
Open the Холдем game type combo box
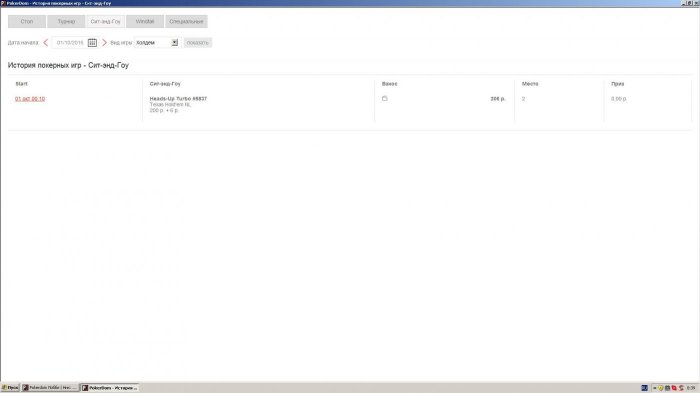[157, 42]
